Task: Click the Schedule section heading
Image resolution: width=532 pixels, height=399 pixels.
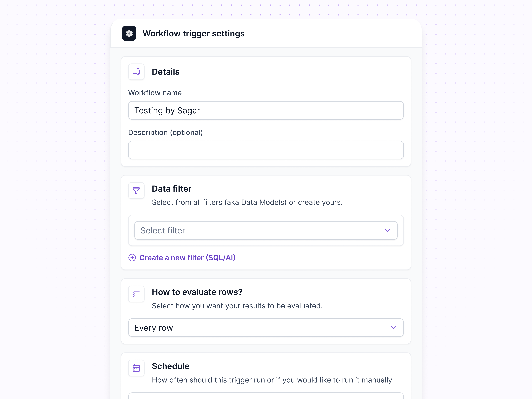Action: click(x=170, y=366)
